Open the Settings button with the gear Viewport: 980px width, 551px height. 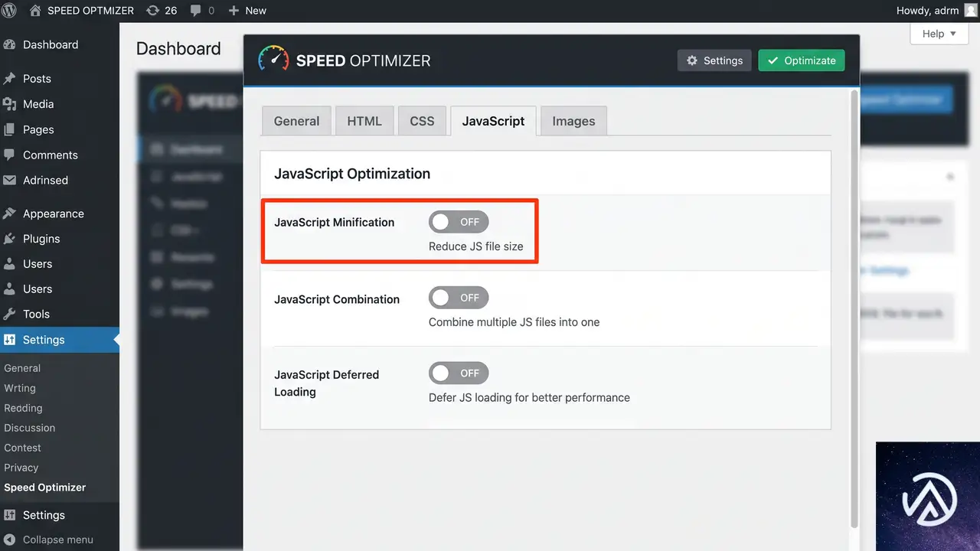[714, 60]
